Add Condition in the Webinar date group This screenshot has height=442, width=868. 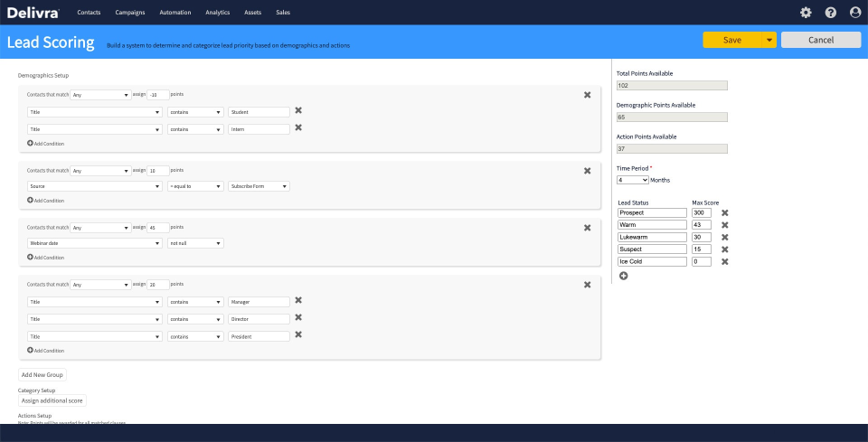[x=46, y=258]
